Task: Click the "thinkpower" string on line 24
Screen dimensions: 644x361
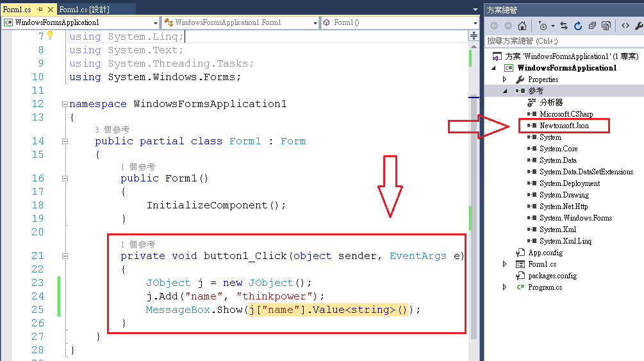Action: click(x=274, y=296)
